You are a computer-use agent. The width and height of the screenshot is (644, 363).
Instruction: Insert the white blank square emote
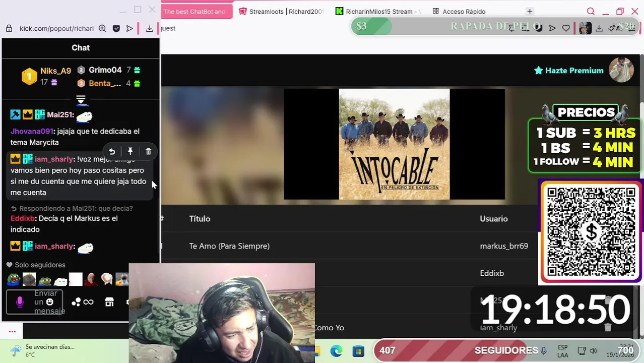point(76,279)
